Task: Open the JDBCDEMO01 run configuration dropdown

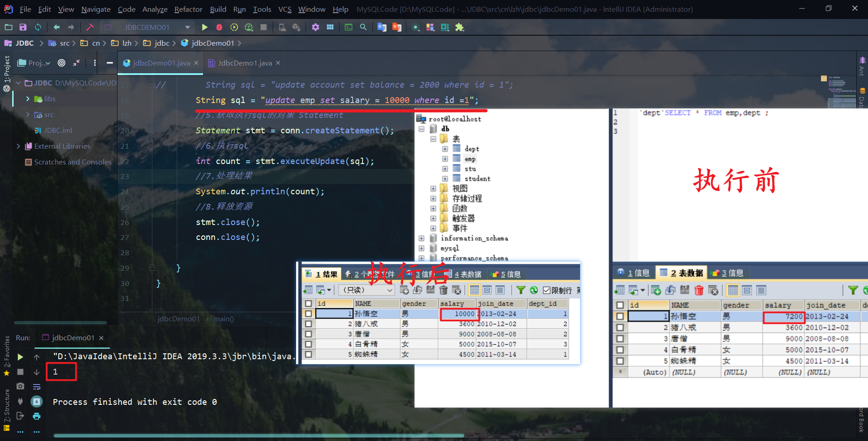Action: pos(187,27)
